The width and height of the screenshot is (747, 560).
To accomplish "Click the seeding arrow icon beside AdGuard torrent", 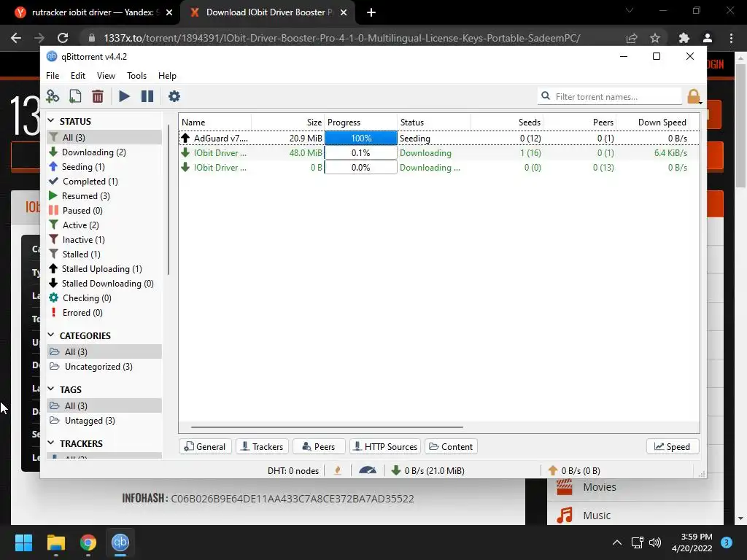I will tap(185, 138).
